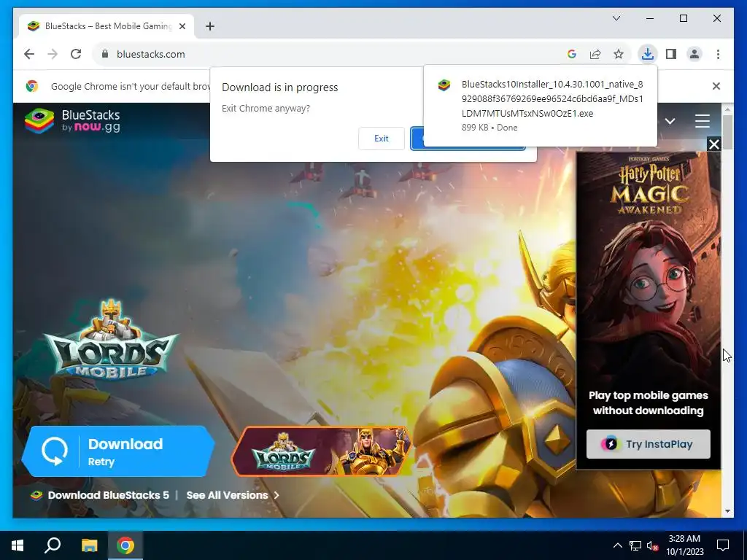Bookmark this tab with the star icon
This screenshot has height=560, width=747.
coord(619,54)
